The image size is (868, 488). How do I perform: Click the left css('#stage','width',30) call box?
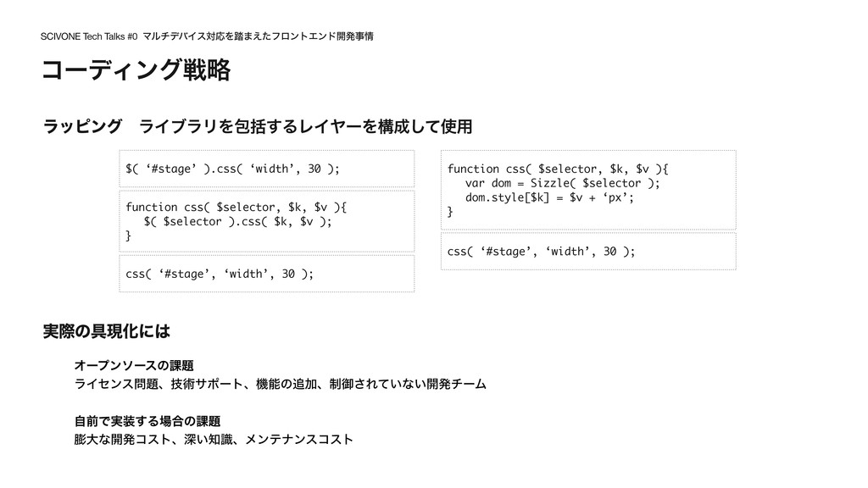pyautogui.click(x=267, y=274)
